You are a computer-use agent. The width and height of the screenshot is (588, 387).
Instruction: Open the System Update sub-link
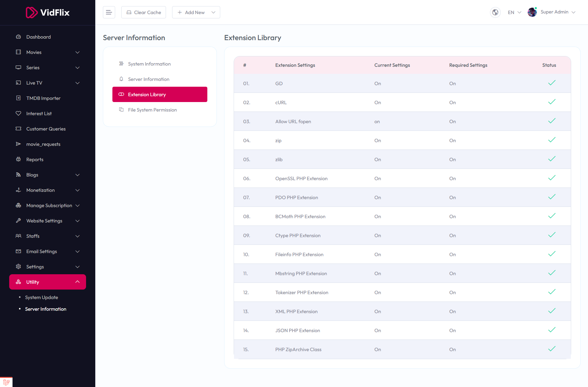41,297
